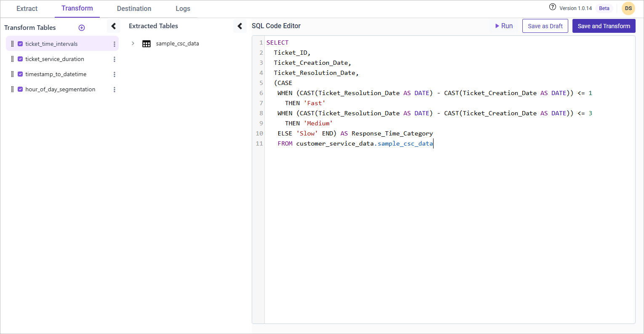Open three-dot menu for ticket_service_duration
The image size is (644, 334).
tap(114, 59)
